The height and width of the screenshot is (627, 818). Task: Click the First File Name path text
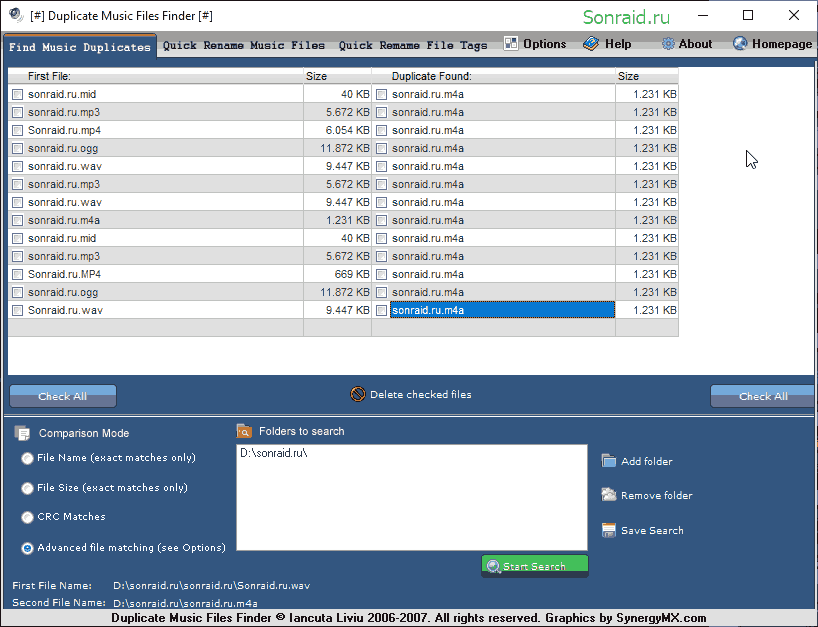pyautogui.click(x=212, y=585)
